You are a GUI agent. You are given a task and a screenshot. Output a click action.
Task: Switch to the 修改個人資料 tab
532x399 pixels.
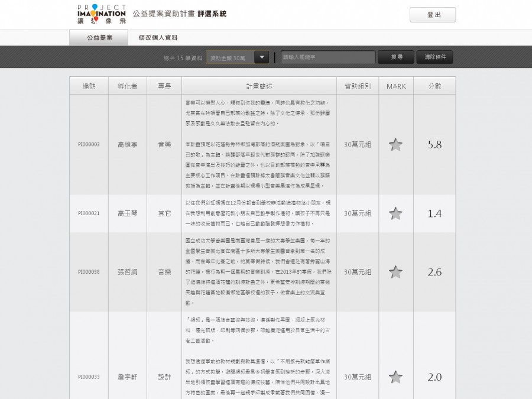click(x=159, y=37)
